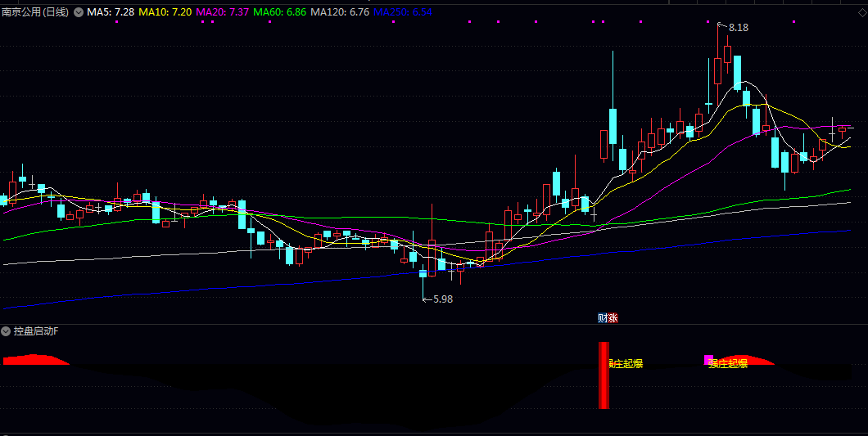Click the 强庄起爆 label beside magenta square
This screenshot has width=868, height=436.
(x=728, y=363)
